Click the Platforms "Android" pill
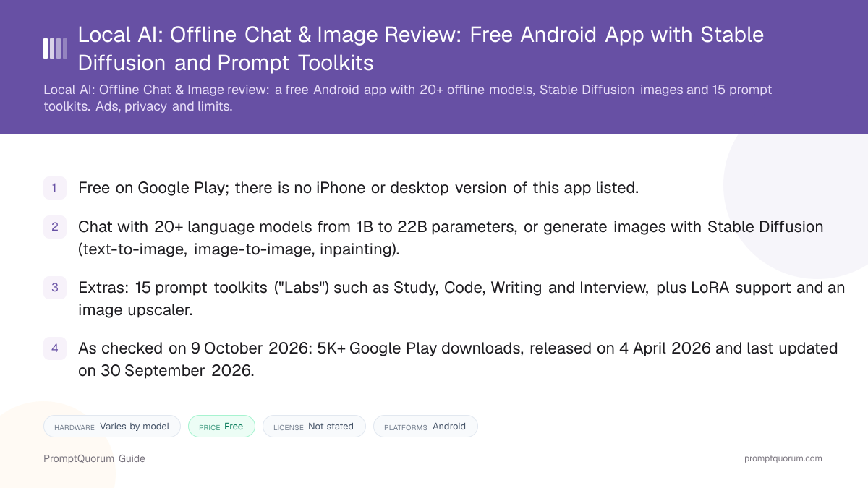The image size is (868, 488). pos(425,427)
